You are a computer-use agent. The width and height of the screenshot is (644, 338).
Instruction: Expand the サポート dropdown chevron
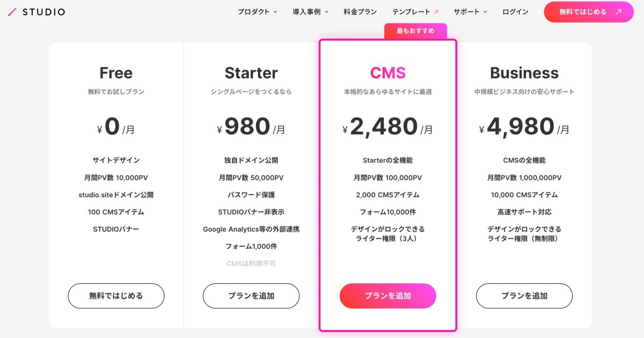(485, 12)
